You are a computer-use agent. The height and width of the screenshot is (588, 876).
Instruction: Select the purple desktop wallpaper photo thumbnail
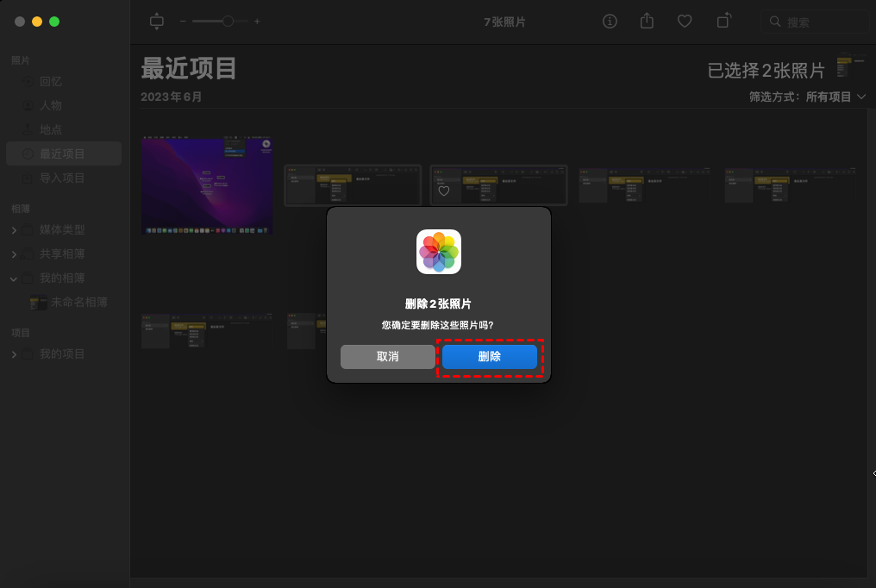(x=207, y=185)
